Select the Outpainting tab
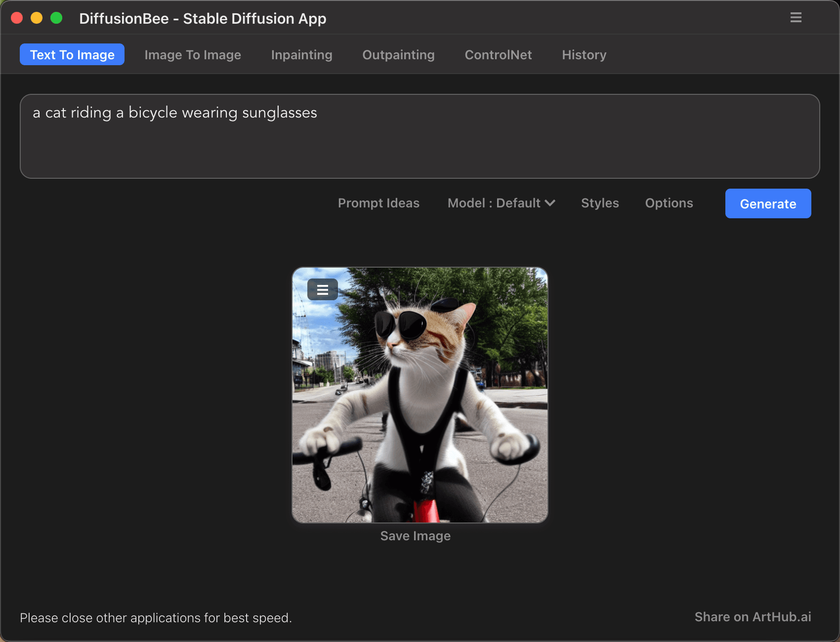The height and width of the screenshot is (642, 840). pyautogui.click(x=398, y=55)
